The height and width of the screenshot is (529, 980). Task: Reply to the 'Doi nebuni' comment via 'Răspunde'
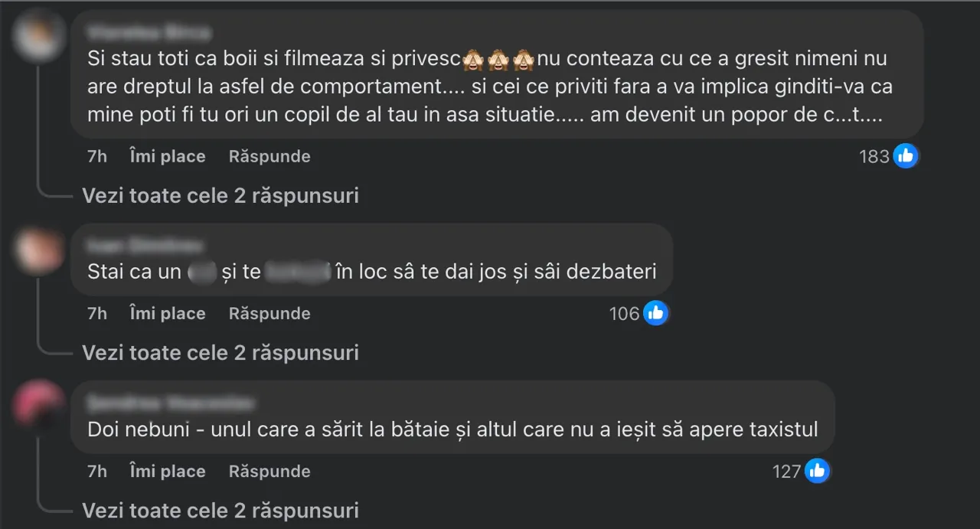click(269, 471)
